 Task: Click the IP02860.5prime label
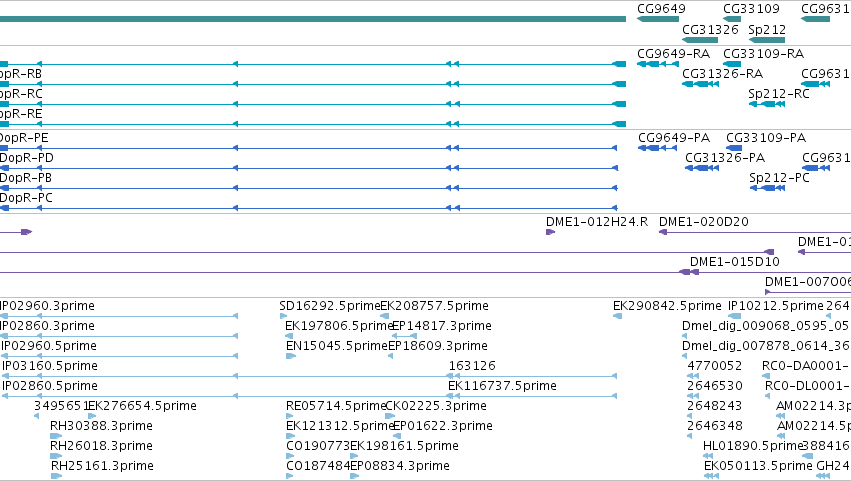(x=49, y=386)
